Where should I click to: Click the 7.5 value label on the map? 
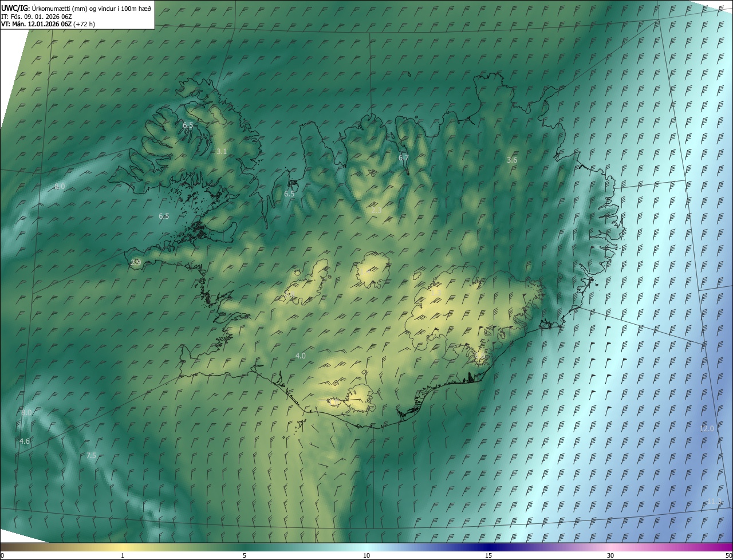91,455
